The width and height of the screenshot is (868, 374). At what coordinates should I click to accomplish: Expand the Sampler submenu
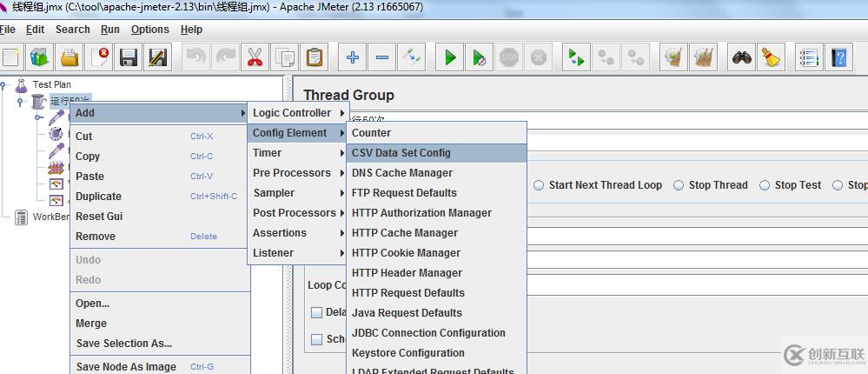click(298, 193)
